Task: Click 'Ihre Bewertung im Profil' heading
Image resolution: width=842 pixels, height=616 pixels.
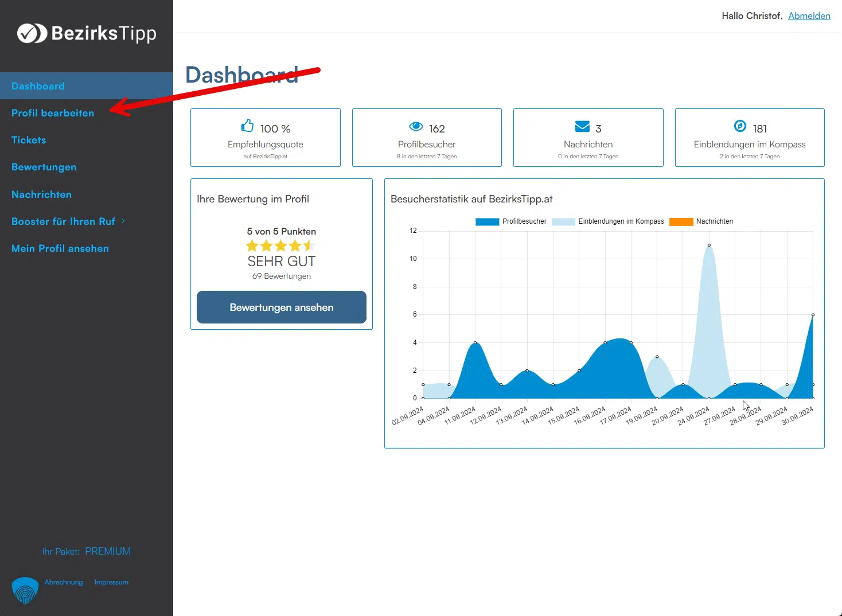Action: pyautogui.click(x=253, y=199)
